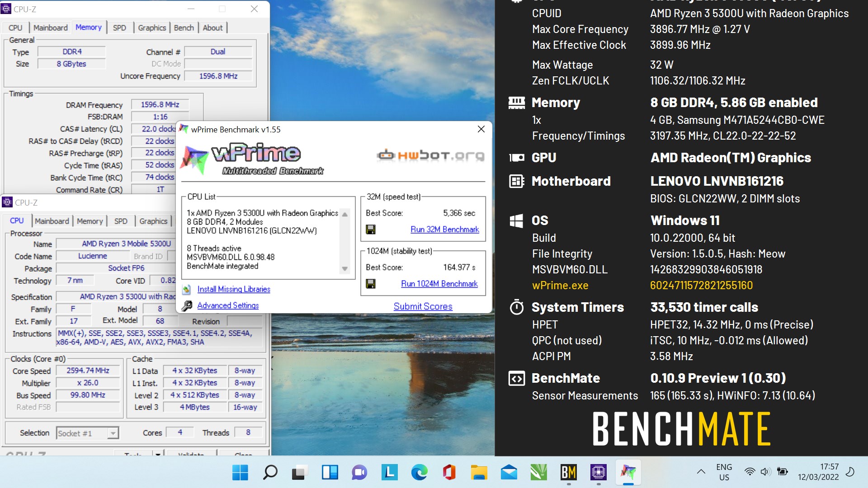Click the Install Missing Libraries icon
Screen dimensions: 868x488
(187, 289)
